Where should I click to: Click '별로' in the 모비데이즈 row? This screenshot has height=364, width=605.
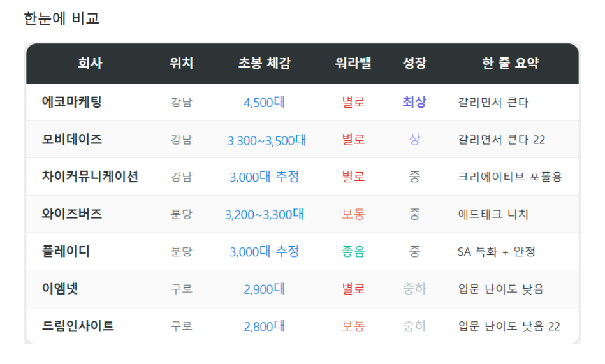click(x=353, y=140)
